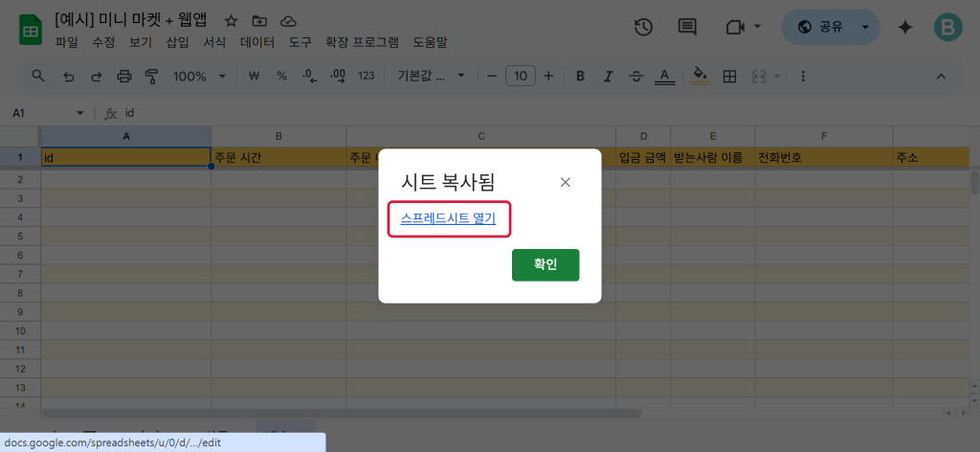Toggle bold formatting
The height and width of the screenshot is (452, 980).
[580, 76]
